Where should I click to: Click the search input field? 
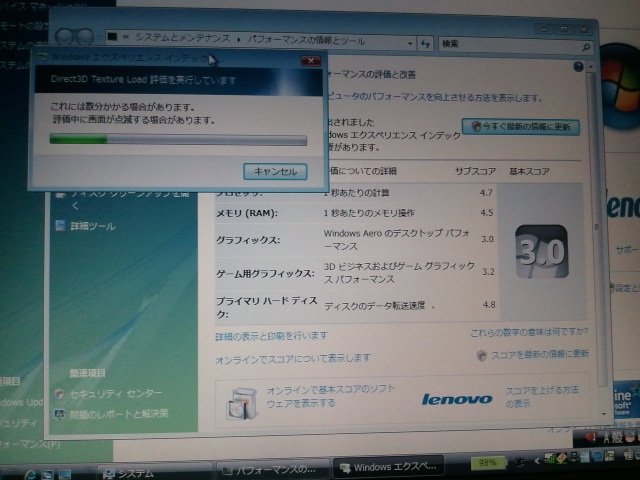510,44
